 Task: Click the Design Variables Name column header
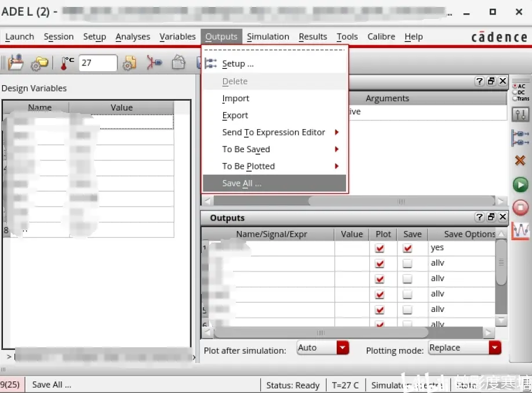(x=39, y=108)
